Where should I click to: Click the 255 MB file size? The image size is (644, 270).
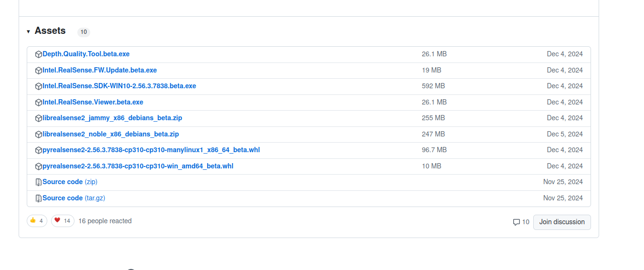coord(433,118)
